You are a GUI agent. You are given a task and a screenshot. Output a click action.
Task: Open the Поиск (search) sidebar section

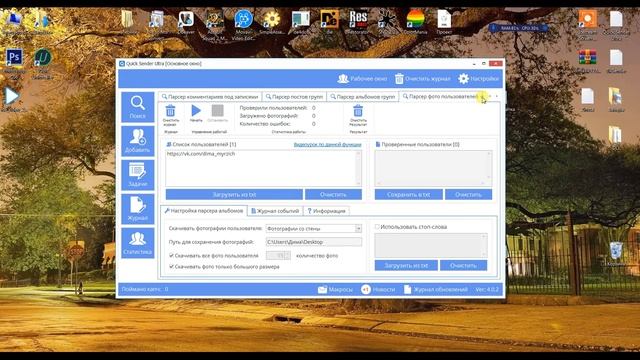138,107
